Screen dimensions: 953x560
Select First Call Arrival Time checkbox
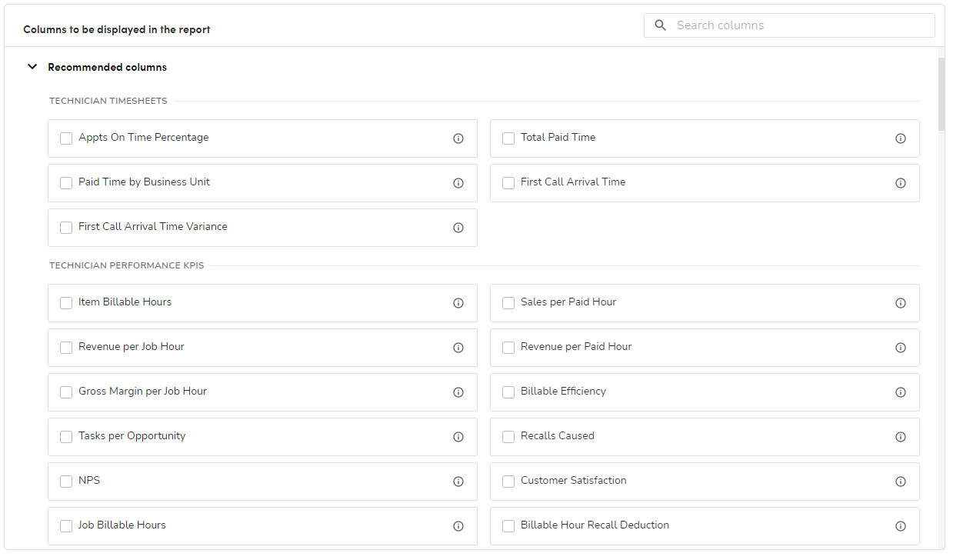[x=508, y=183]
